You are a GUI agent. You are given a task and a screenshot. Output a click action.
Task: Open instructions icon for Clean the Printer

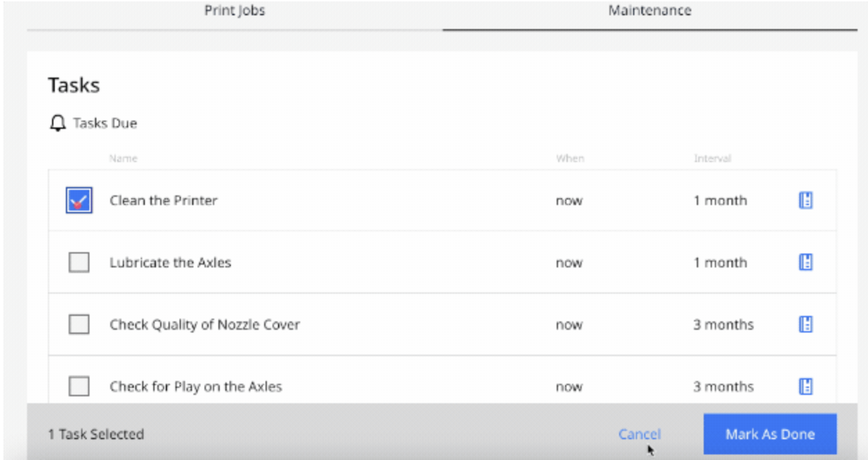coord(806,201)
